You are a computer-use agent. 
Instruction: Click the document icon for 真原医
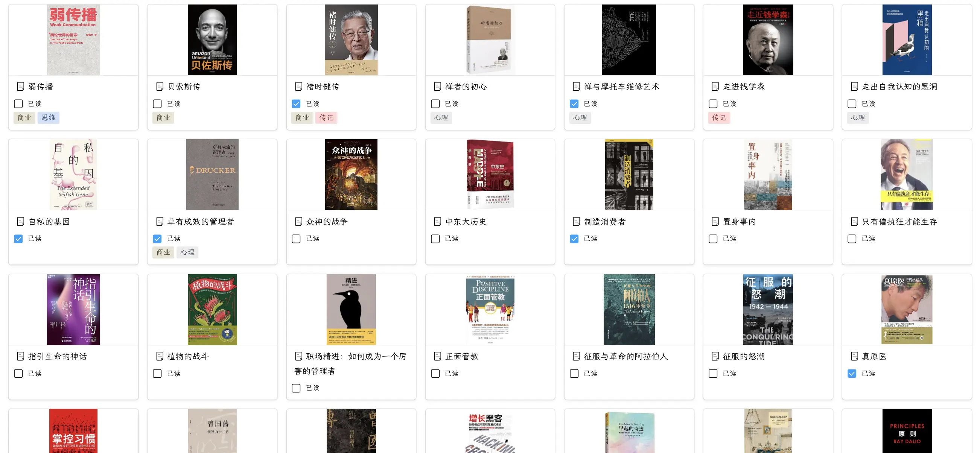point(854,356)
